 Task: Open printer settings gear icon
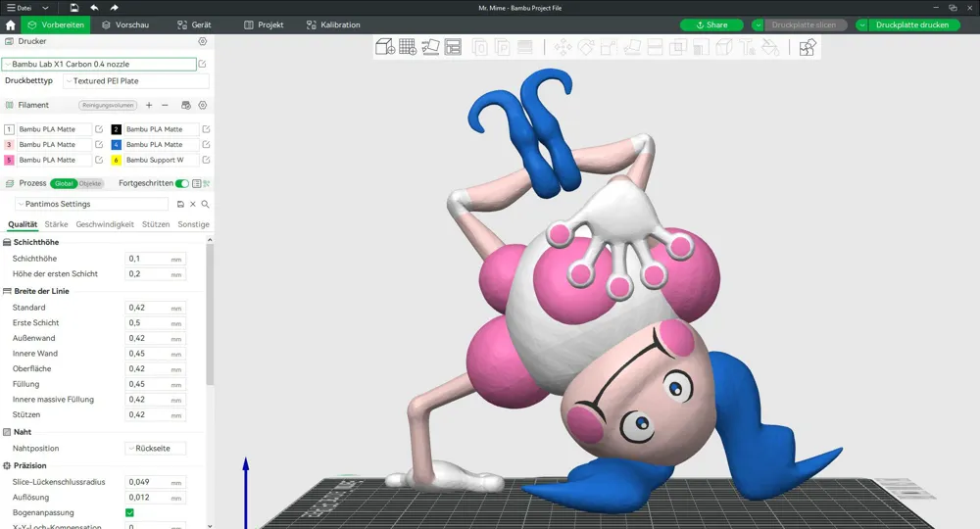tap(203, 41)
